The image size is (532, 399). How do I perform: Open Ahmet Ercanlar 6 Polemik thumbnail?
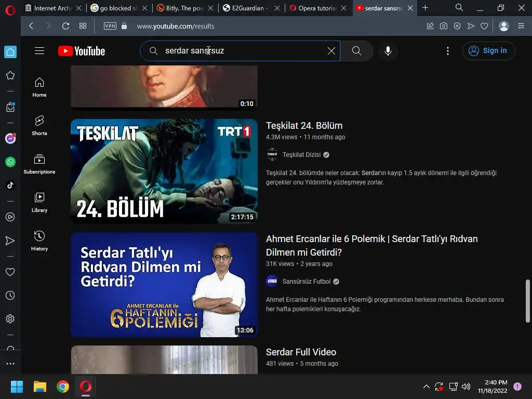click(164, 285)
